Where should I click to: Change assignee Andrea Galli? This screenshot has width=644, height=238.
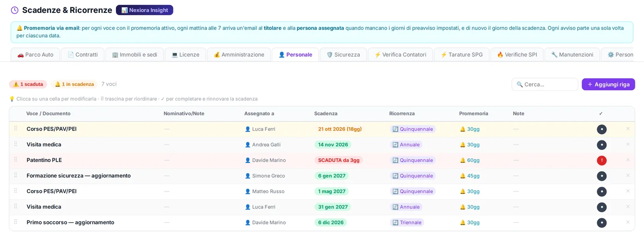point(263,145)
